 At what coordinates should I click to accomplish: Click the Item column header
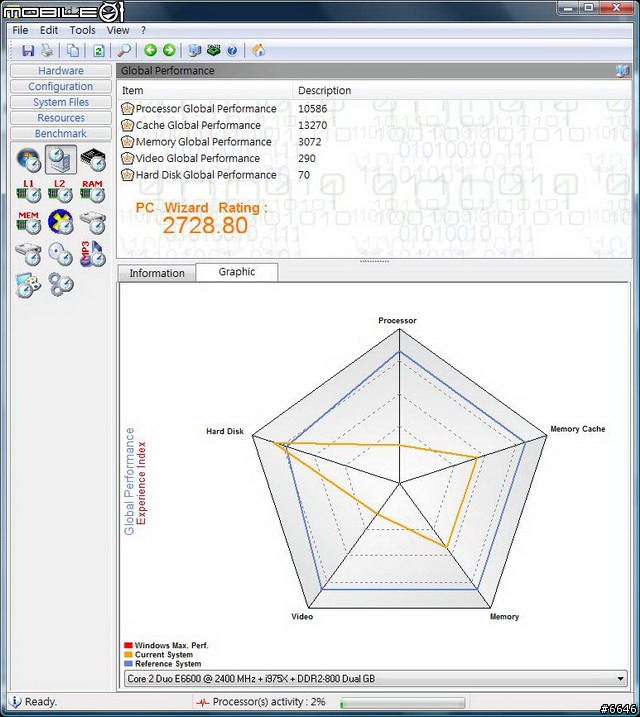click(205, 91)
